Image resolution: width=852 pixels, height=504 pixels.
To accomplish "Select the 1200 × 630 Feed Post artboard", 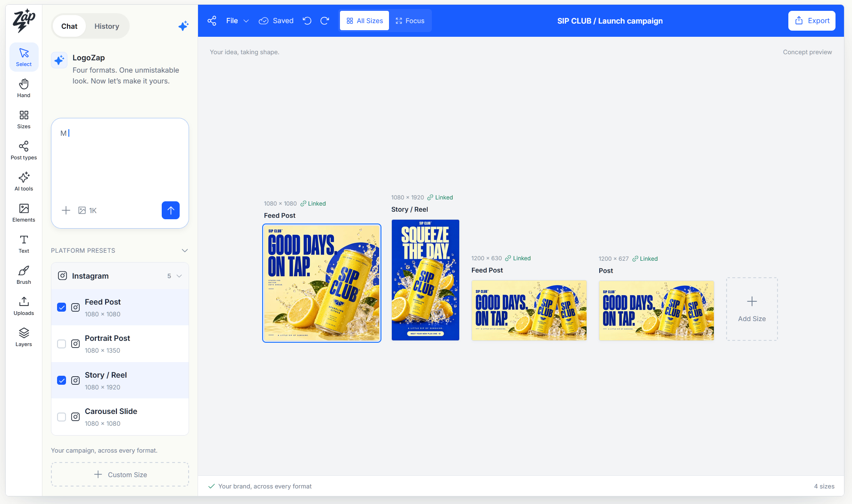I will [x=529, y=310].
